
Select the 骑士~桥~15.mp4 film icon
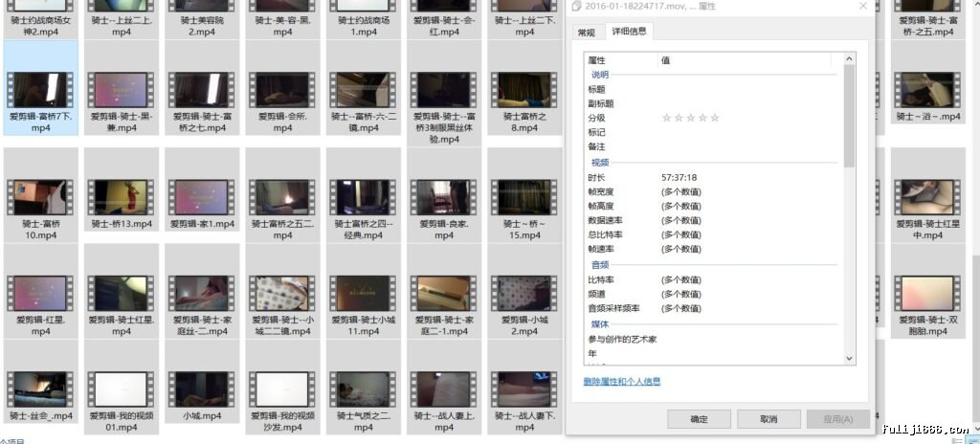[x=524, y=197]
